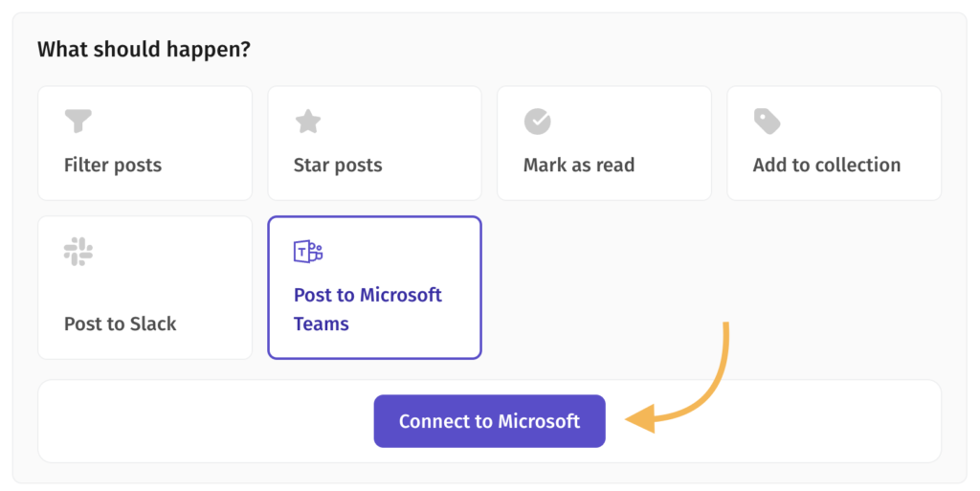The width and height of the screenshot is (980, 491).
Task: Select the 'Add to collection' label
Action: tap(826, 165)
